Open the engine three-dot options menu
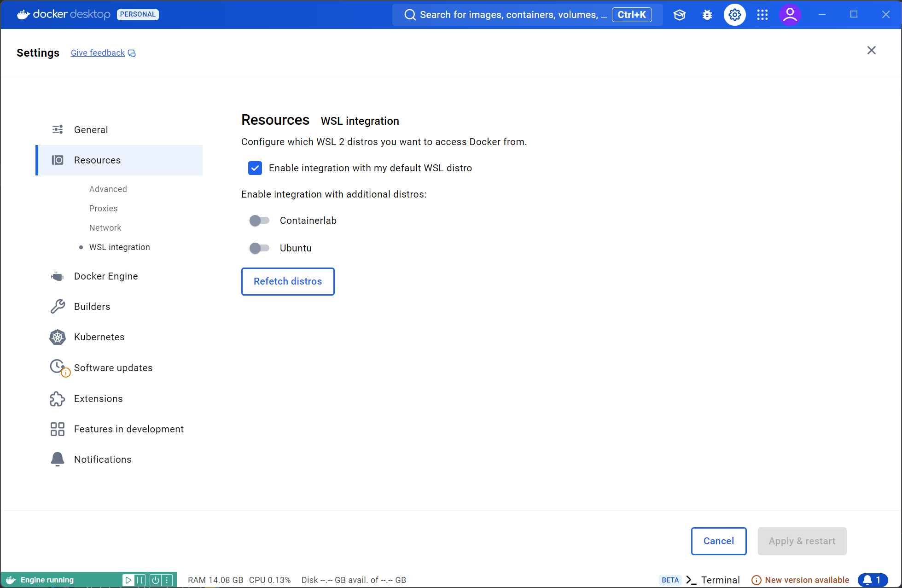This screenshot has width=902, height=588. 167,580
